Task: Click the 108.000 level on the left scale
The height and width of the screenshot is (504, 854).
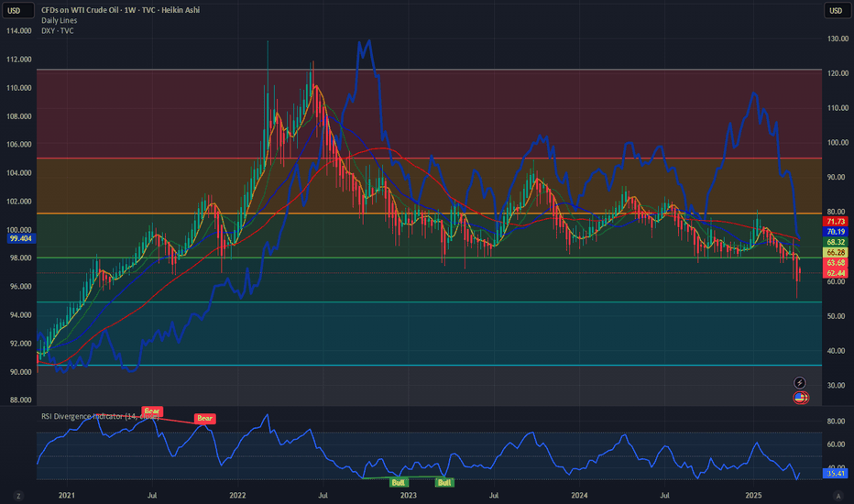Action: point(19,116)
